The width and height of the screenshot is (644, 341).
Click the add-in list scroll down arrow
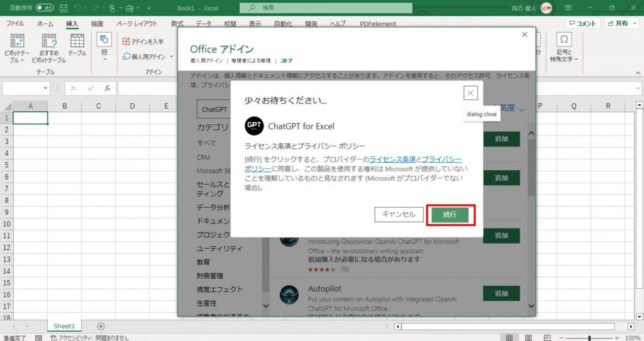click(531, 306)
